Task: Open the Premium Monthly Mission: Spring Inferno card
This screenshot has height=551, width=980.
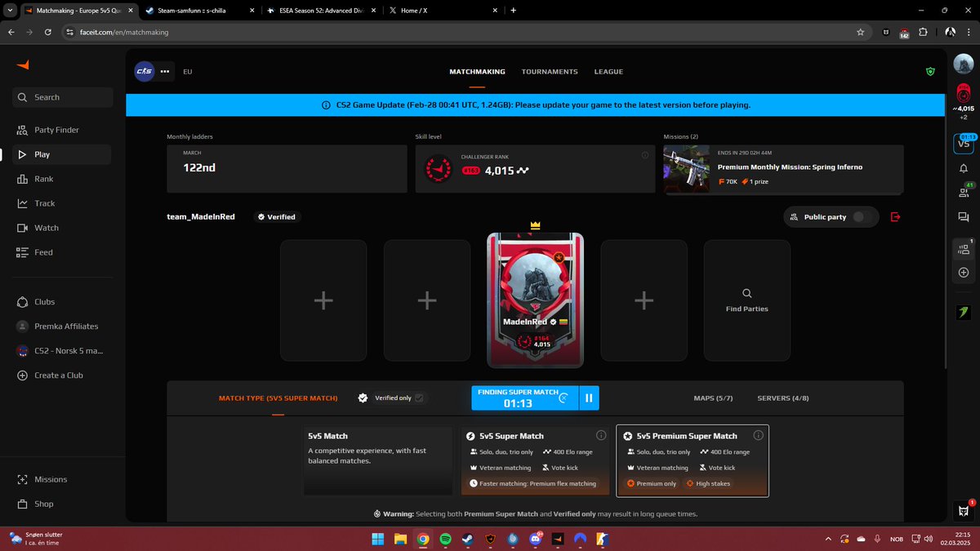Action: coord(783,169)
